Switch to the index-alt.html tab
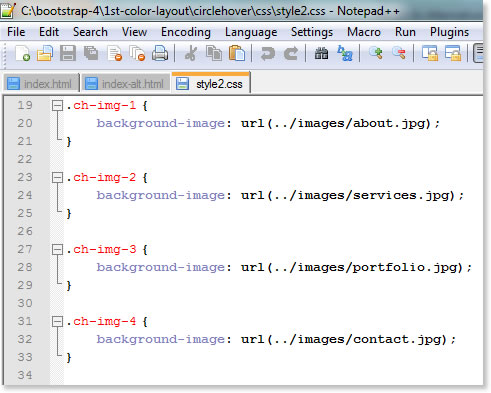This screenshot has height=393, width=491. click(x=126, y=83)
